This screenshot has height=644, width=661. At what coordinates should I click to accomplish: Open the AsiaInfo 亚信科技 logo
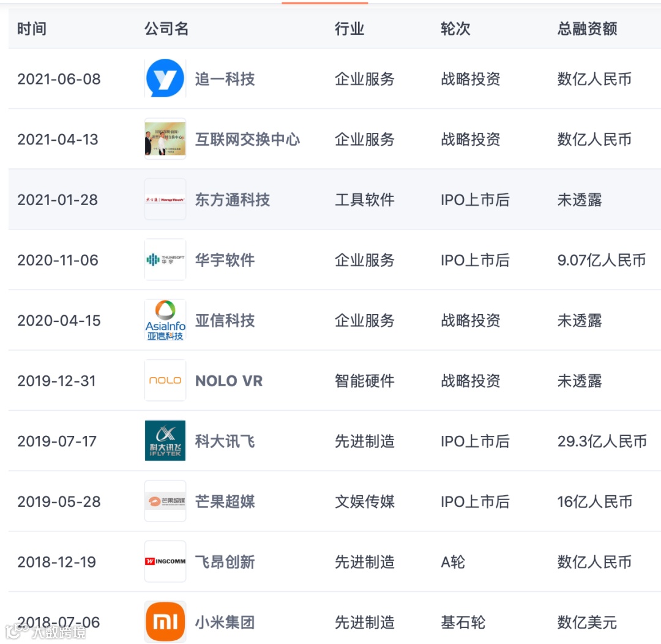(x=165, y=320)
